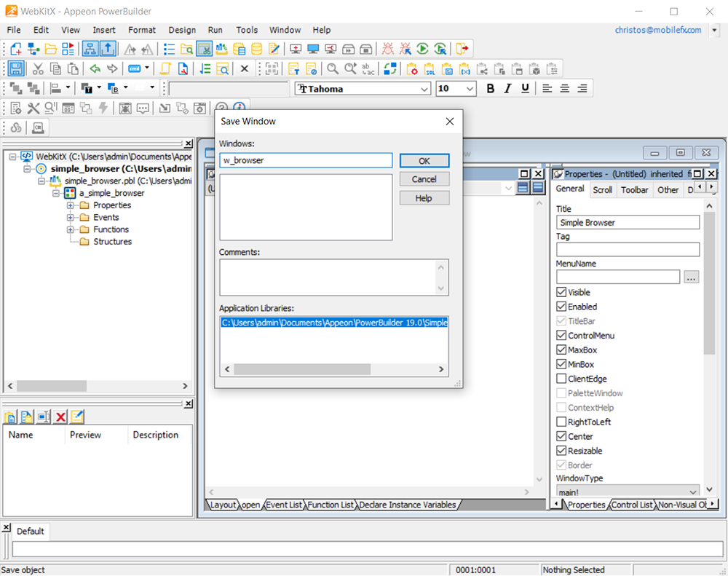Image resolution: width=728 pixels, height=576 pixels.
Task: Open the Database painter cylinder icon
Action: (x=256, y=49)
